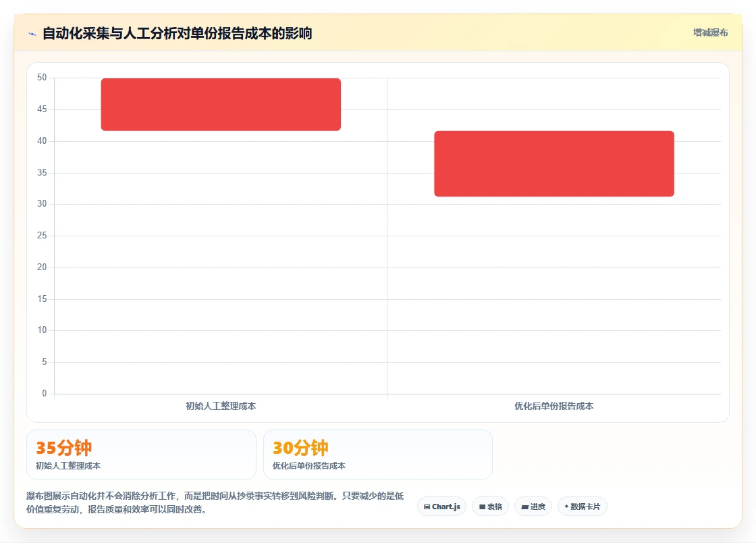
Task: Click the 优化后单份报告成本 caption under 30分钟
Action: tap(309, 466)
